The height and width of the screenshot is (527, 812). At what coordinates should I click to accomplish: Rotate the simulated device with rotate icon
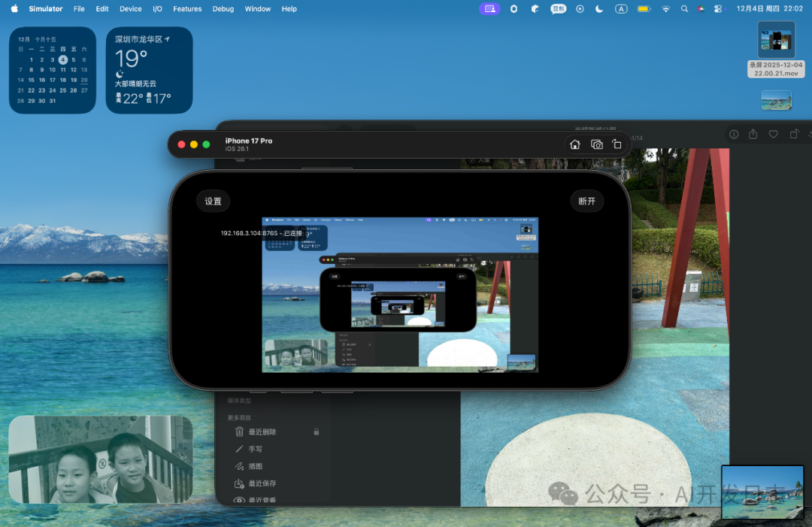[x=617, y=144]
